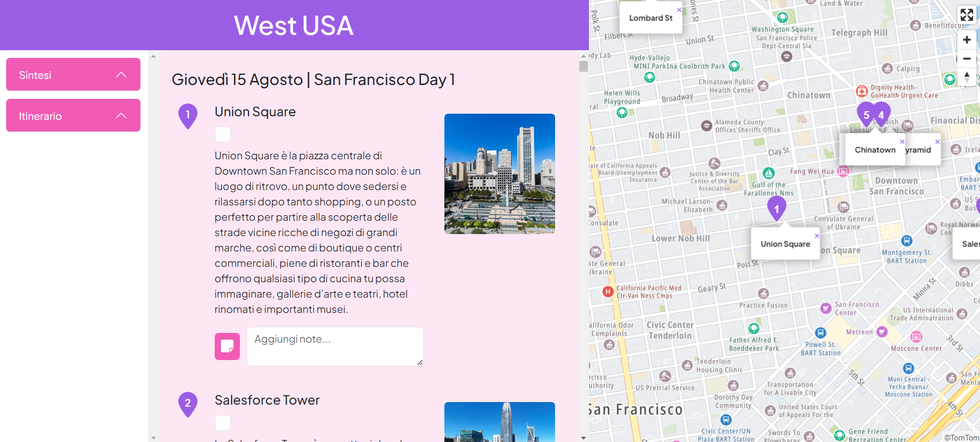Click the San Francisco Center map icon
980x442 pixels.
coord(826,308)
